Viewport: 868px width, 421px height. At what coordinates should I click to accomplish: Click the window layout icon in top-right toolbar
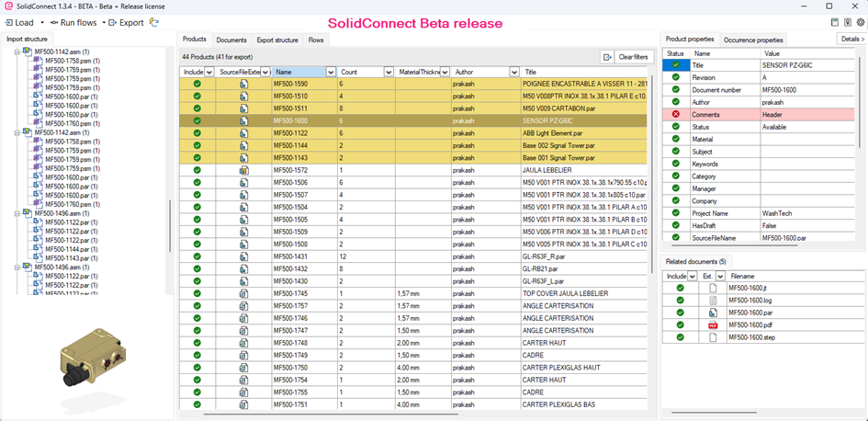coord(835,22)
